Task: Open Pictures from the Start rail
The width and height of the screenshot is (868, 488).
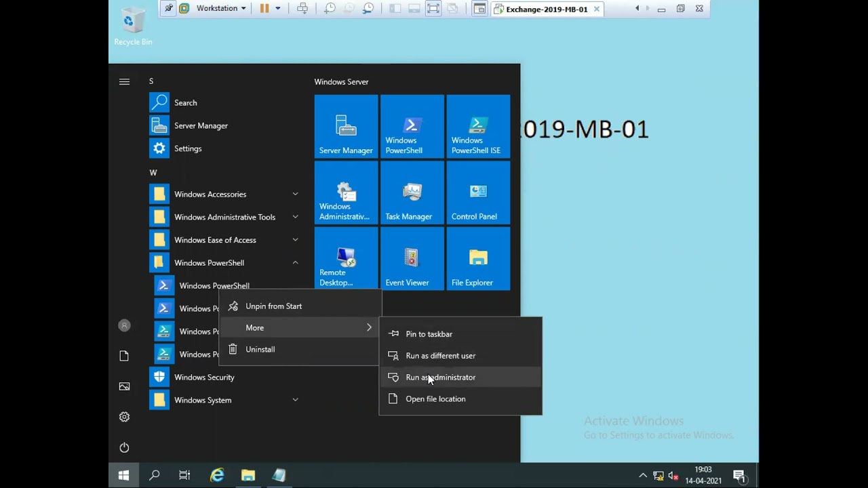Action: pyautogui.click(x=124, y=387)
